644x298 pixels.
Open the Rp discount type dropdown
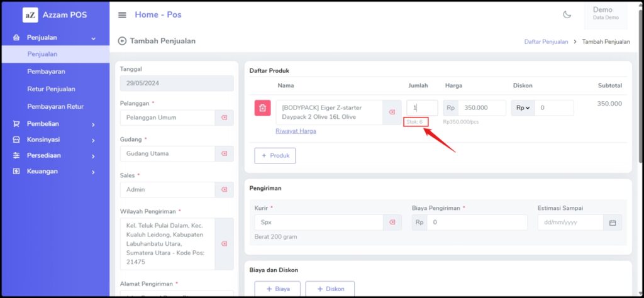[x=523, y=108]
